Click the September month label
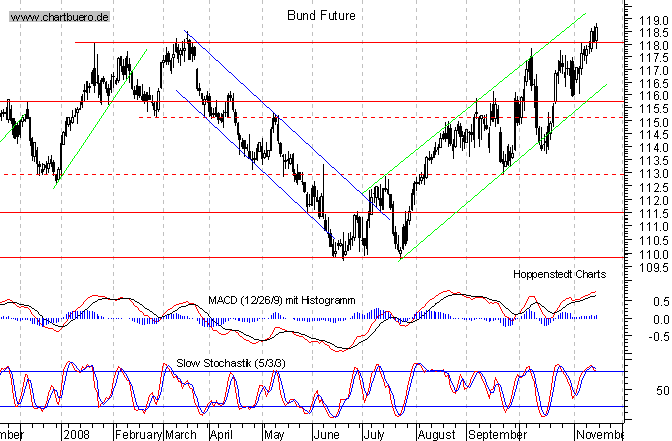The height and width of the screenshot is (441, 672). [x=498, y=435]
